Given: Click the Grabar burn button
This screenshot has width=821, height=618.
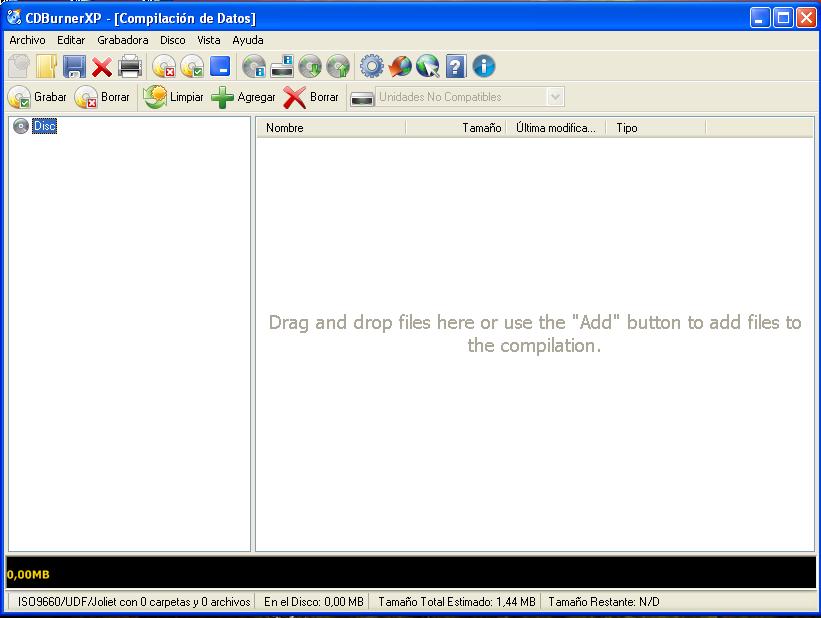Looking at the screenshot, I should [x=37, y=97].
